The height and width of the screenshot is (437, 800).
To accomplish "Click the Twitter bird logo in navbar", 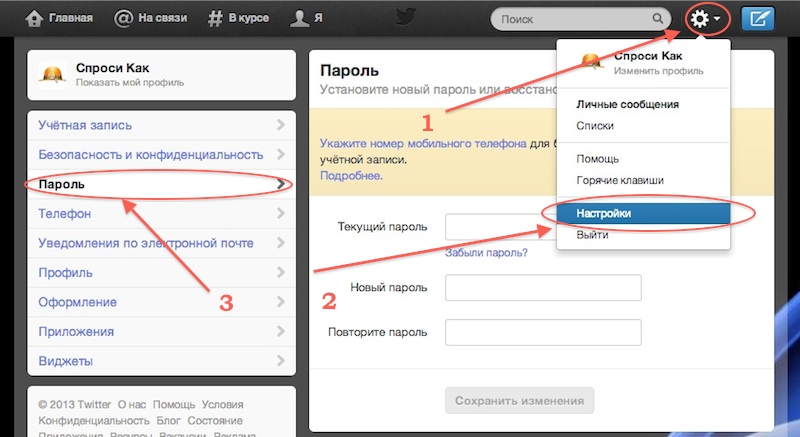I will pos(406,18).
